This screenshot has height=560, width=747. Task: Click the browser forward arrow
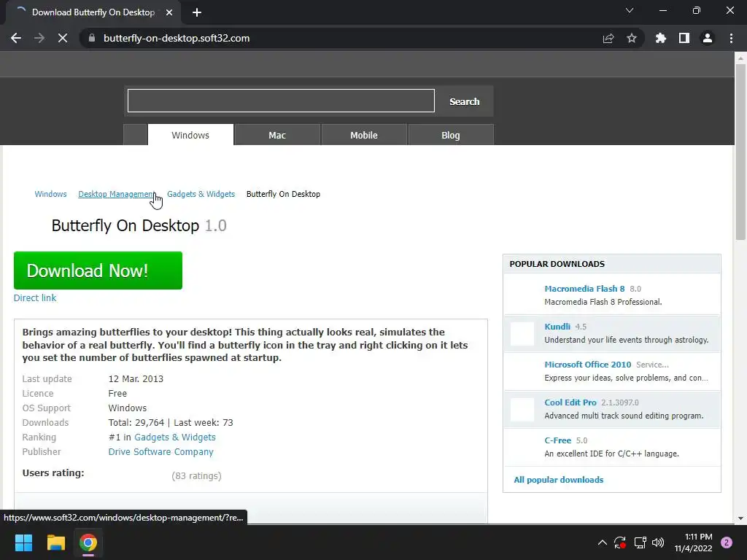[39, 38]
